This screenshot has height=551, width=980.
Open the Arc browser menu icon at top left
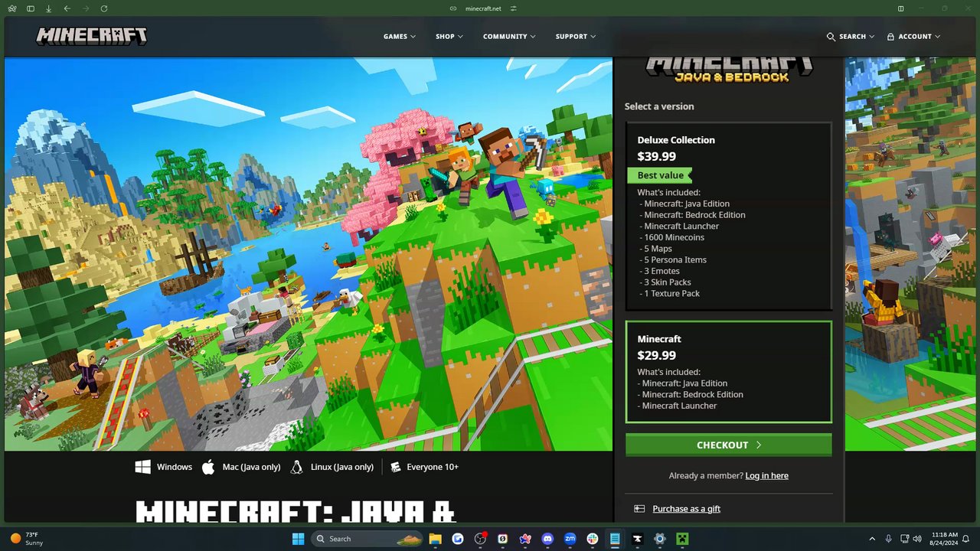pyautogui.click(x=12, y=8)
